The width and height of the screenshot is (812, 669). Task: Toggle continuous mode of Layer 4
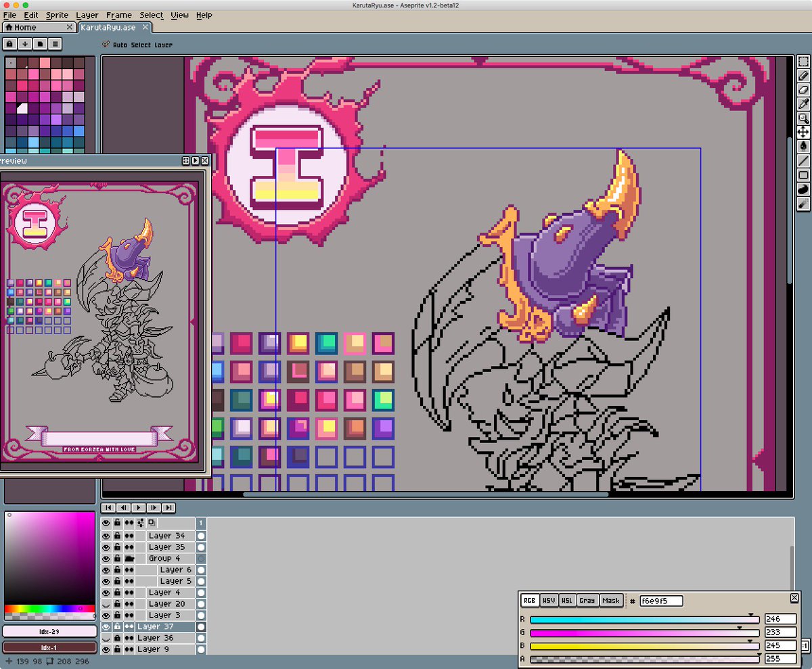pyautogui.click(x=129, y=593)
